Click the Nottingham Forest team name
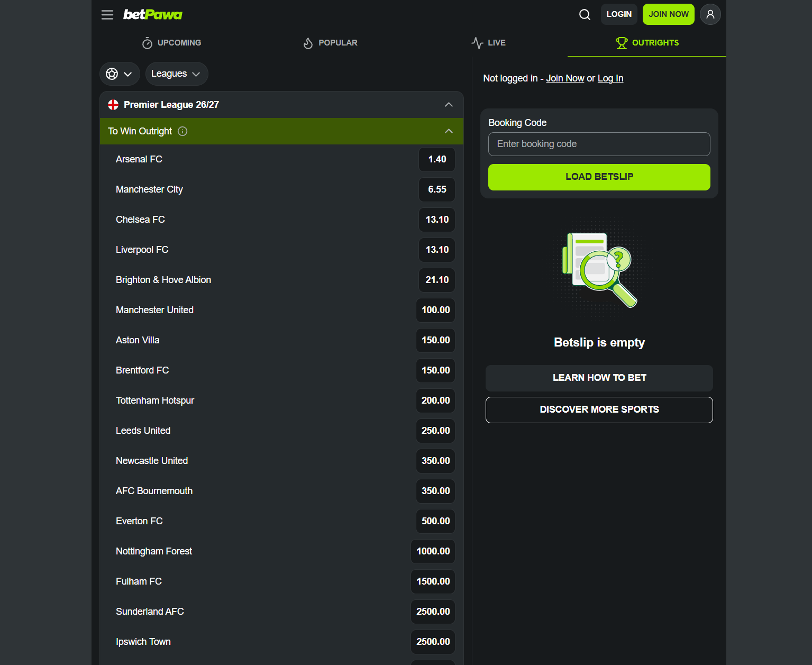 click(154, 551)
